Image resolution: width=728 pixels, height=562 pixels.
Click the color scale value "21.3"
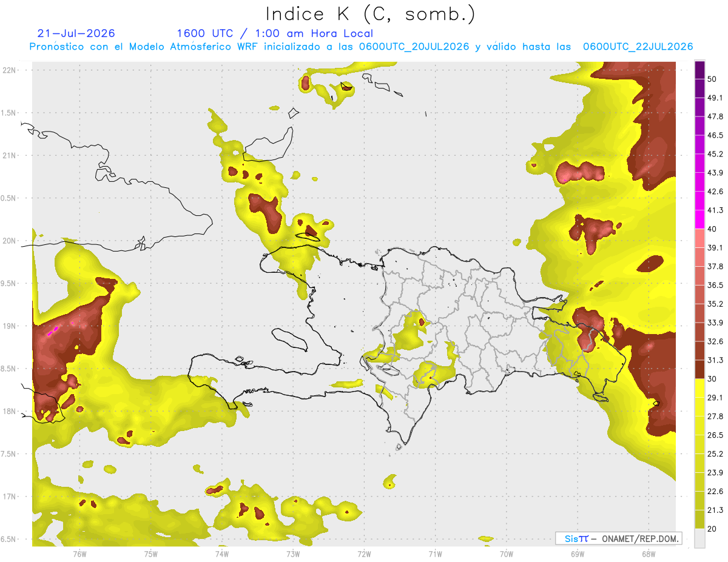click(716, 510)
